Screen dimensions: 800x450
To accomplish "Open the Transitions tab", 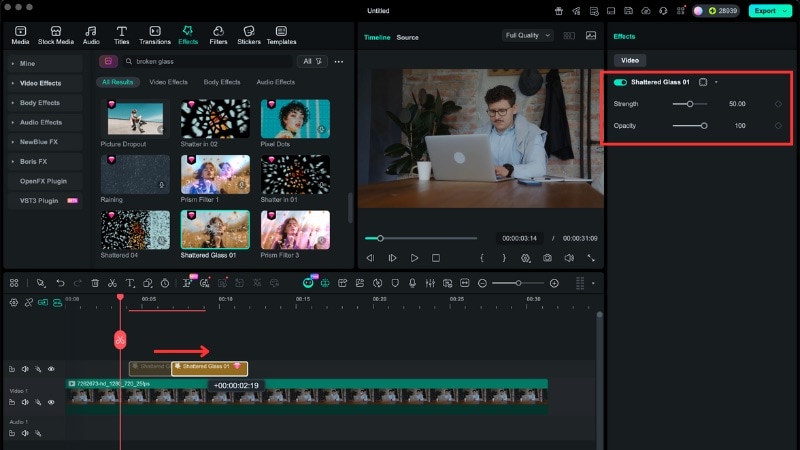I will point(155,35).
